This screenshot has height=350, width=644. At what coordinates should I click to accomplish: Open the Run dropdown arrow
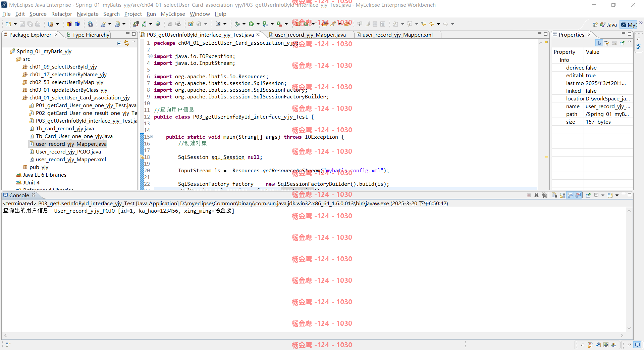(x=258, y=24)
